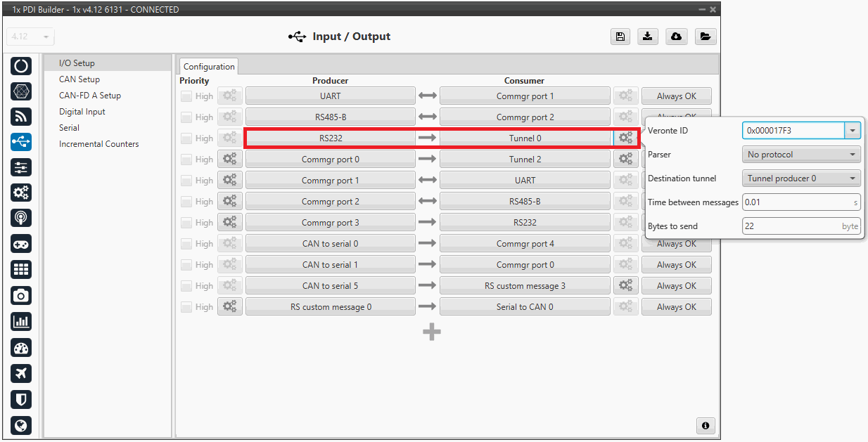
Task: Click the Bytes to send input field
Action: point(791,226)
